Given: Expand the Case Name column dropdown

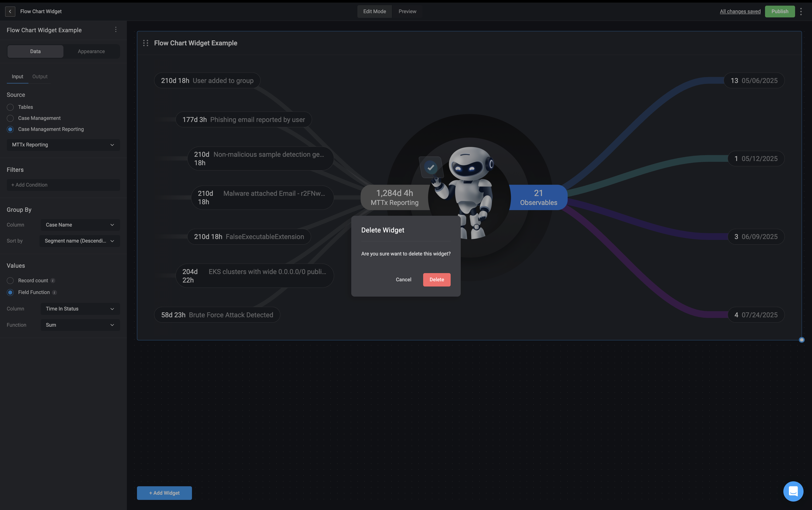Looking at the screenshot, I should tap(80, 225).
